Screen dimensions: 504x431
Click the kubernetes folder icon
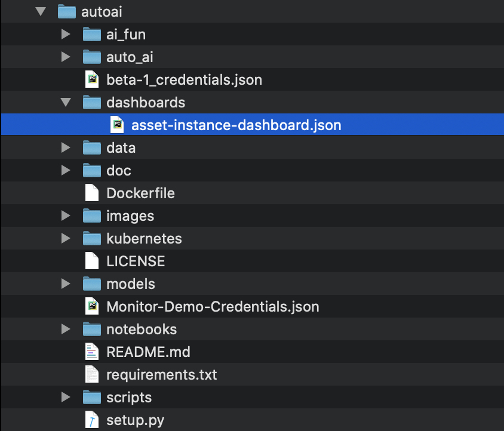coord(92,238)
